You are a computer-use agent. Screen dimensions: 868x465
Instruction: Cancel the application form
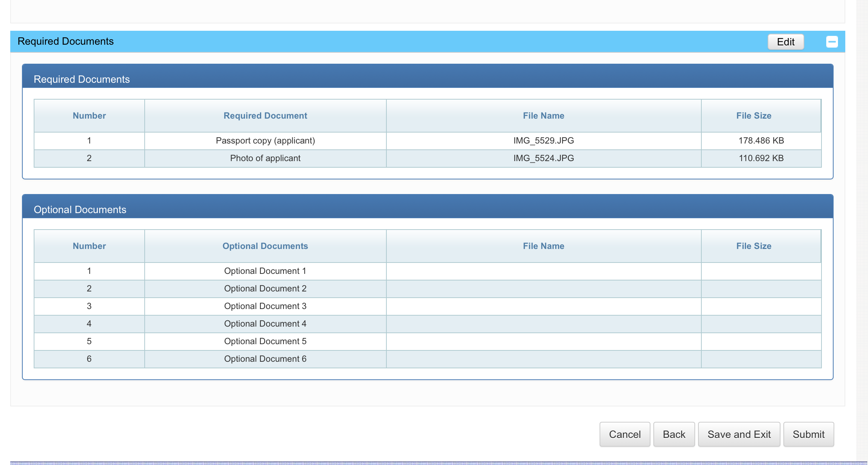[x=624, y=434]
